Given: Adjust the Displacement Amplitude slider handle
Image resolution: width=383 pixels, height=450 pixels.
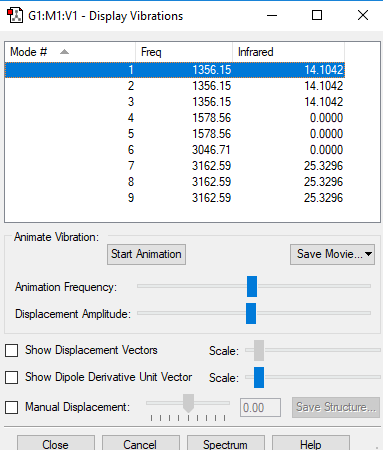Looking at the screenshot, I should pyautogui.click(x=251, y=313).
